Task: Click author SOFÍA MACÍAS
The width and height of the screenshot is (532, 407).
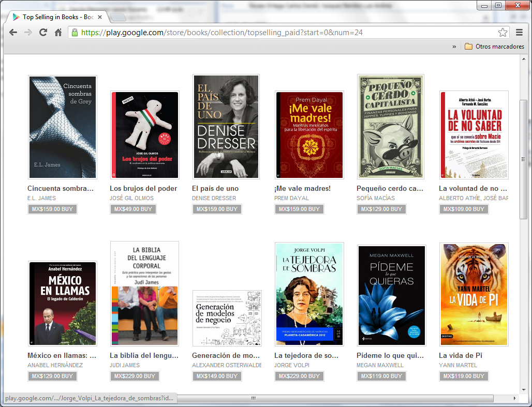Action: click(376, 198)
